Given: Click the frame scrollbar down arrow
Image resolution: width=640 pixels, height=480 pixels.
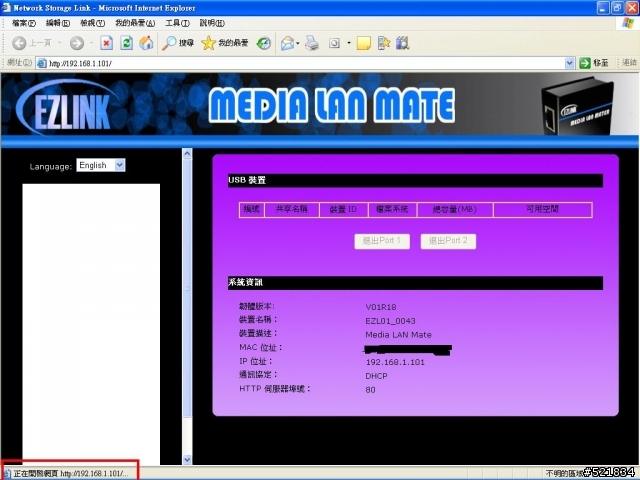Looking at the screenshot, I should tap(187, 460).
